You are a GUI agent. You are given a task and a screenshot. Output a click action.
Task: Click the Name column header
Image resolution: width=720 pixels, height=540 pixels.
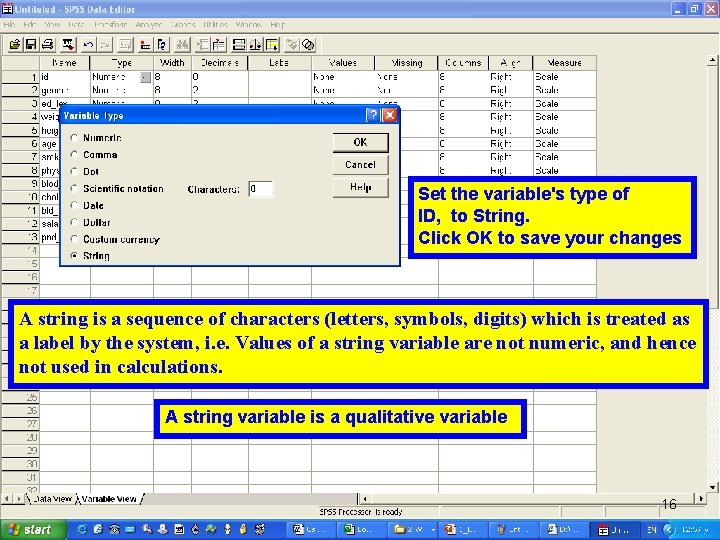point(65,63)
